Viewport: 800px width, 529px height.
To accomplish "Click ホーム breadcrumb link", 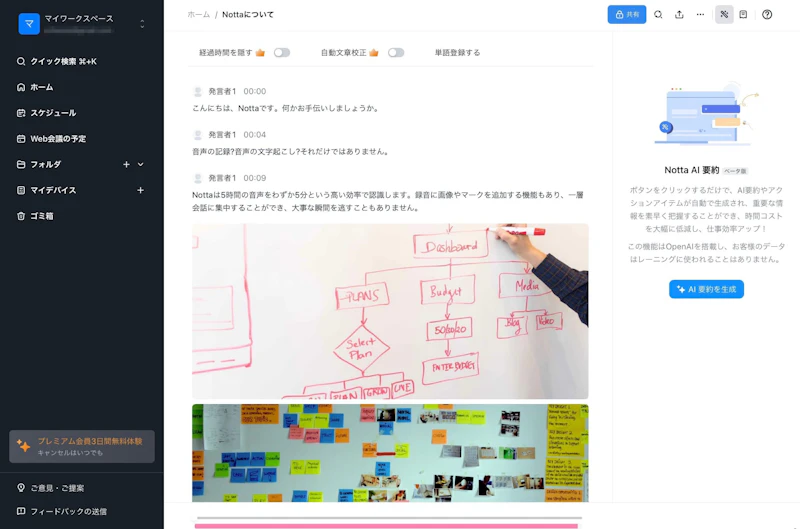I will pos(198,15).
